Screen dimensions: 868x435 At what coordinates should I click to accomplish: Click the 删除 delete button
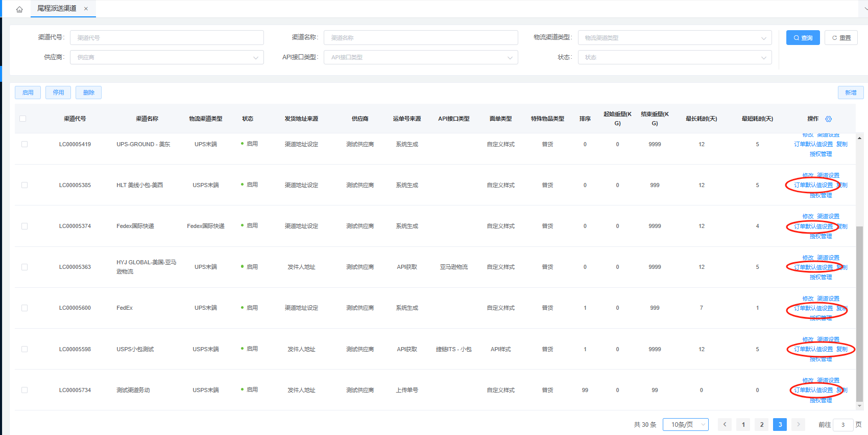(89, 93)
